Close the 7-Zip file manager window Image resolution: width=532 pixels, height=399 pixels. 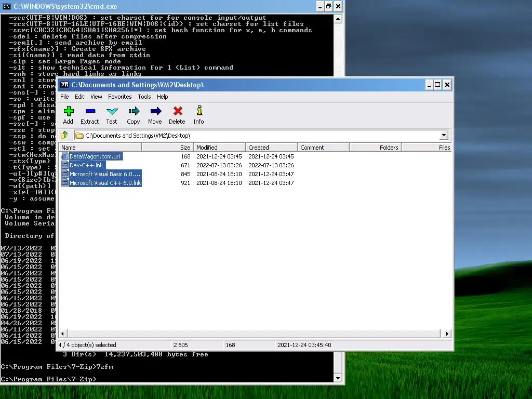point(447,85)
